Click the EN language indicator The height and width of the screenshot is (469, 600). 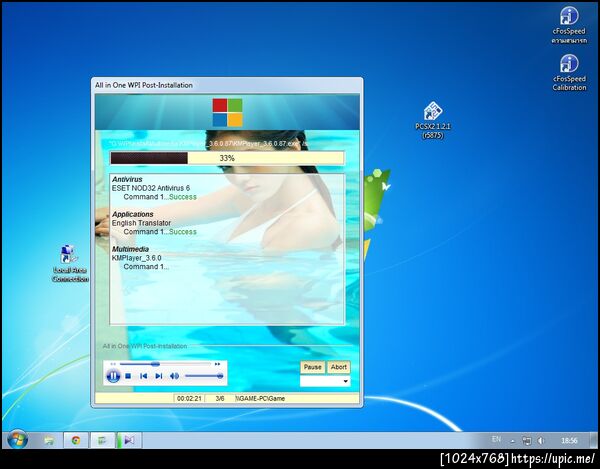[x=496, y=439]
